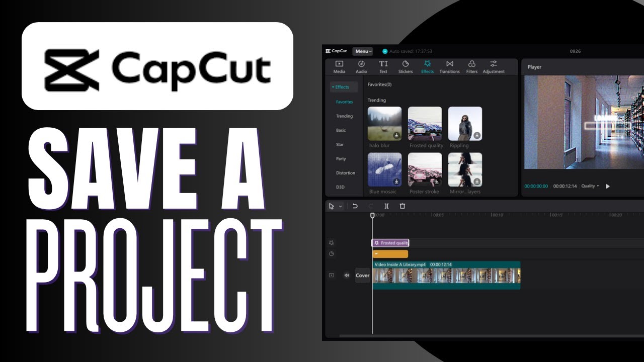
Task: Click the 00:05 mark on the ruler
Action: 438,215
